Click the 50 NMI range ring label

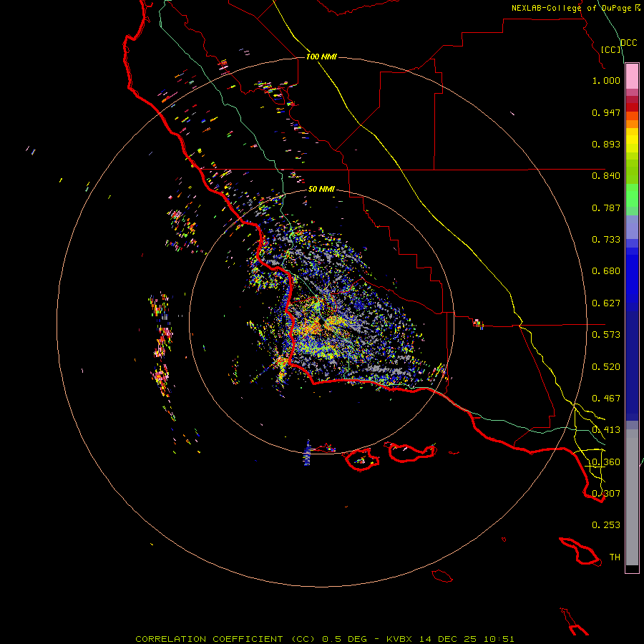(321, 189)
